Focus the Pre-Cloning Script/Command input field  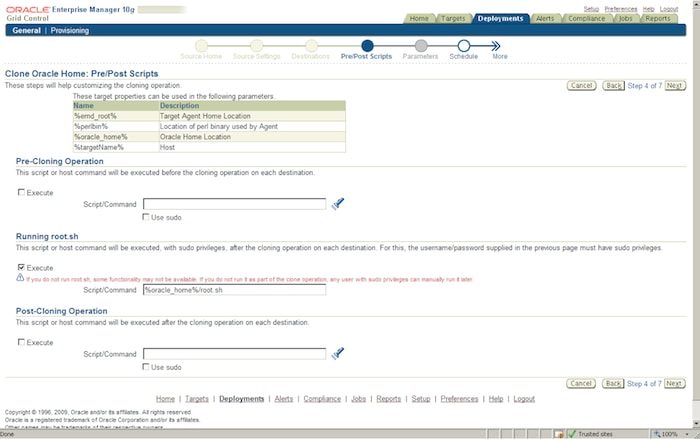(x=234, y=204)
